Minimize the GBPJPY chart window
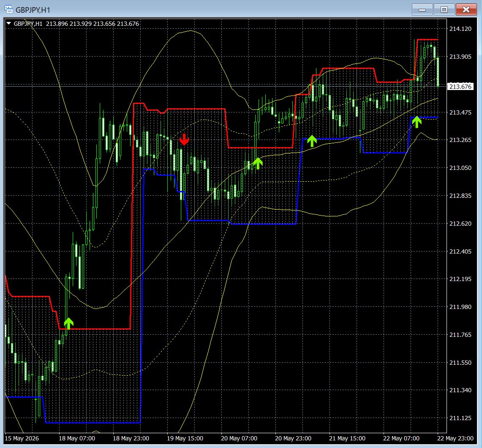Image resolution: width=482 pixels, height=448 pixels. pyautogui.click(x=422, y=10)
